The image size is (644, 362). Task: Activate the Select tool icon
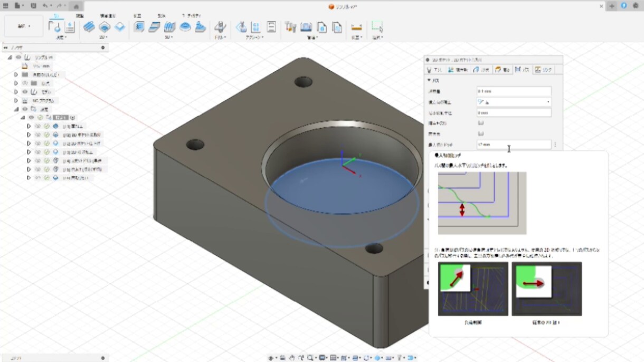click(377, 27)
